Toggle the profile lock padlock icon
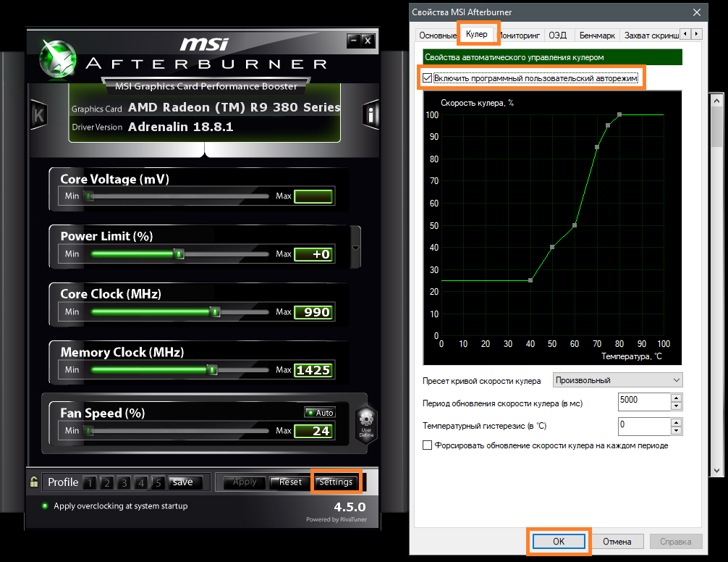The height and width of the screenshot is (562, 728). click(34, 482)
